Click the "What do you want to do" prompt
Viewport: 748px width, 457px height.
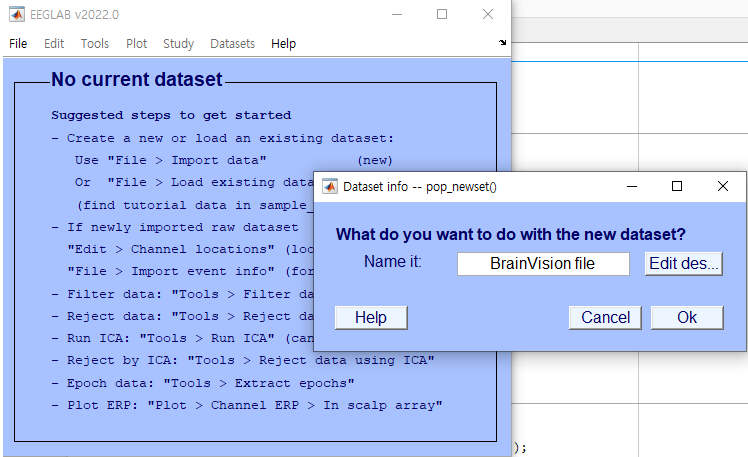[510, 234]
